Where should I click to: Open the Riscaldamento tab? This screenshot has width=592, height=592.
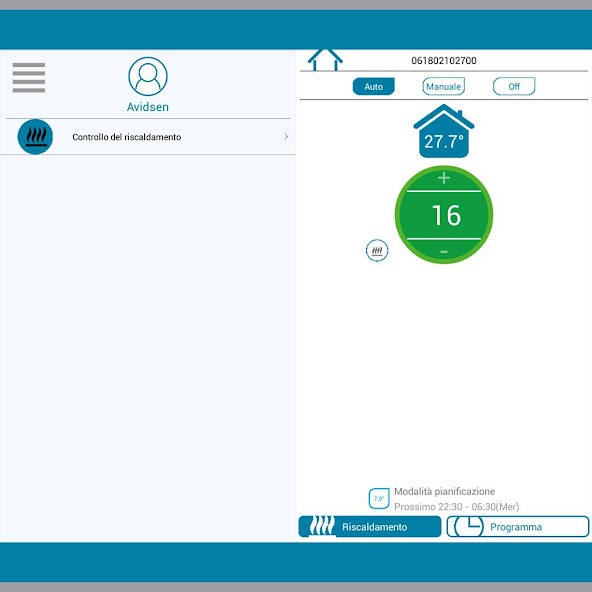[x=370, y=526]
